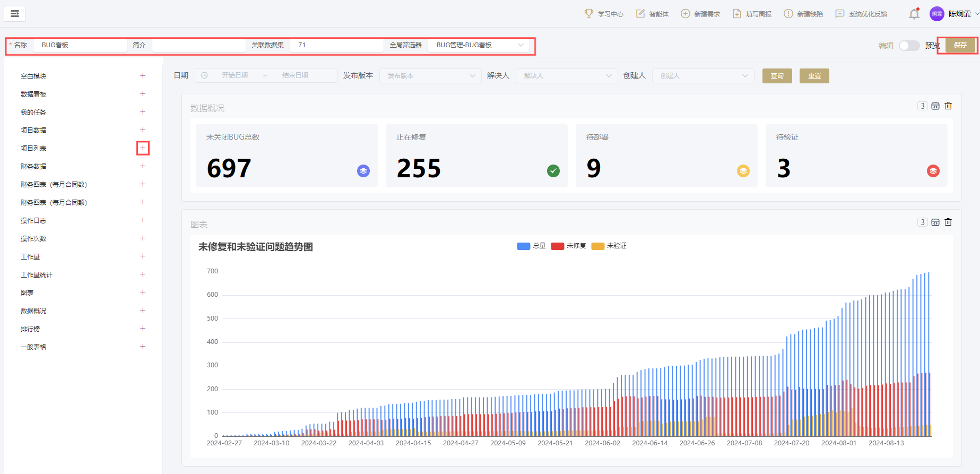Open the 全局筛选器 dropdown showing BUG管理-BUG看板
The width and height of the screenshot is (980, 474).
(x=479, y=45)
